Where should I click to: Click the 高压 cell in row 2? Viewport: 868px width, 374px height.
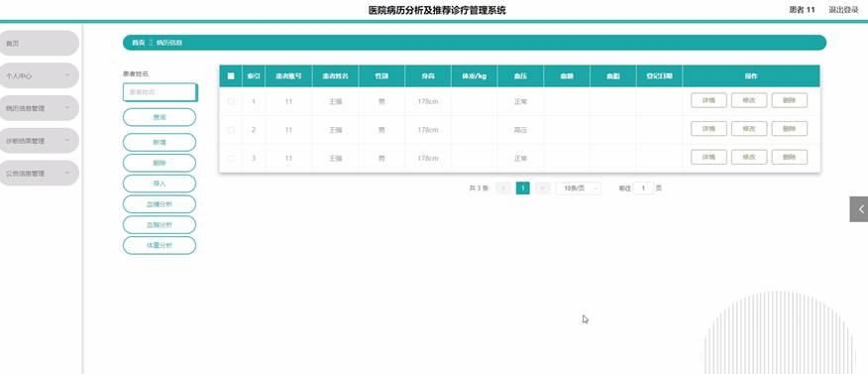tap(520, 130)
